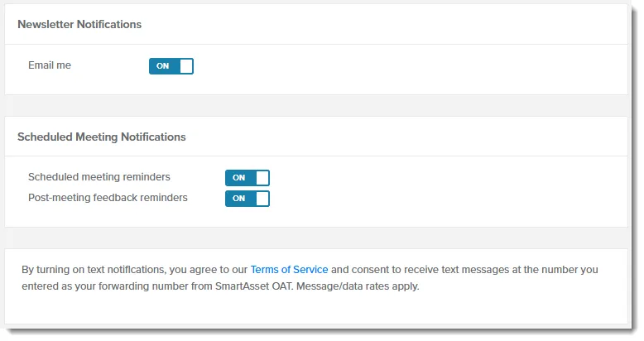Turn off Scheduled meeting reminders switch

click(248, 178)
